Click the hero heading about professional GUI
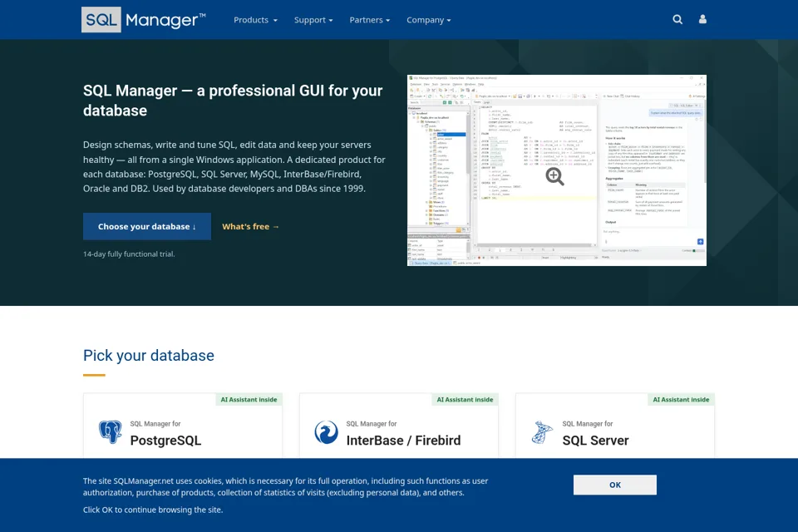 [x=233, y=101]
